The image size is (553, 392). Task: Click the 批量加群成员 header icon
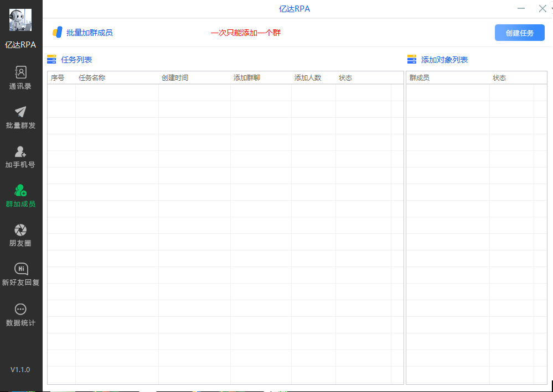click(57, 33)
